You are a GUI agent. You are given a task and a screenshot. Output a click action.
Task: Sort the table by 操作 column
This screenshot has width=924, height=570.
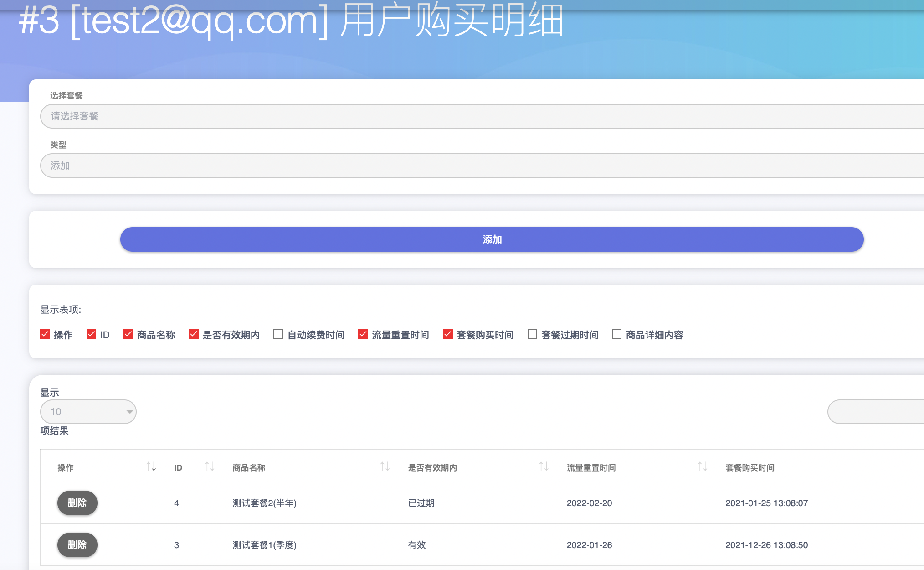151,466
